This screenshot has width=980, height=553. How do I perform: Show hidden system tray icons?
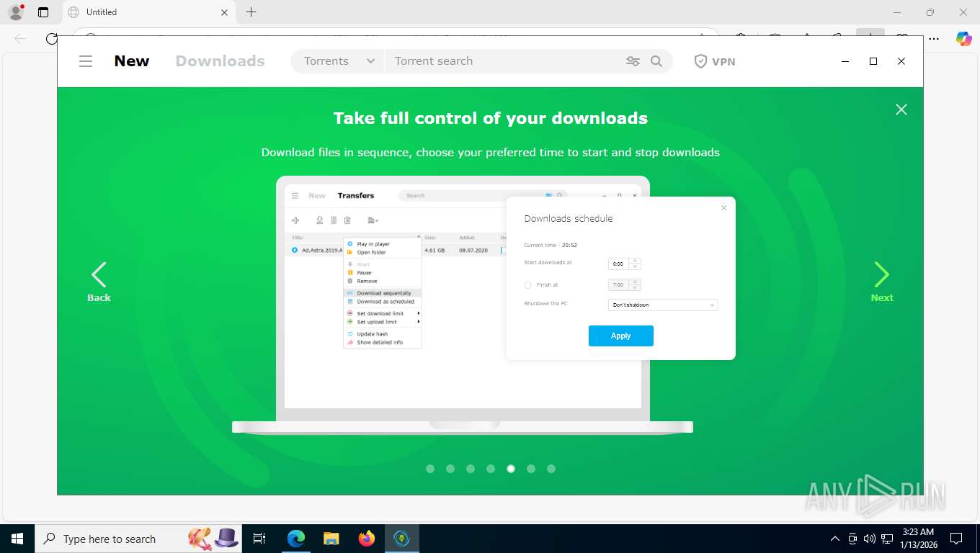[835, 539]
